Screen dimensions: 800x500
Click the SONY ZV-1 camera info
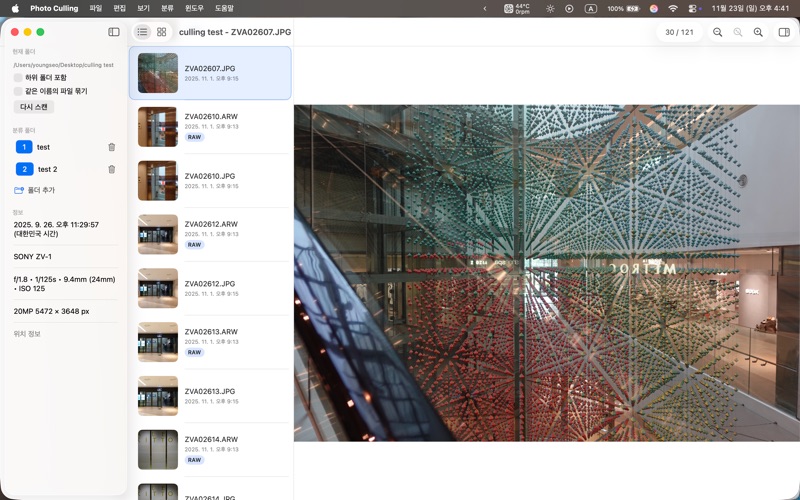tap(33, 257)
